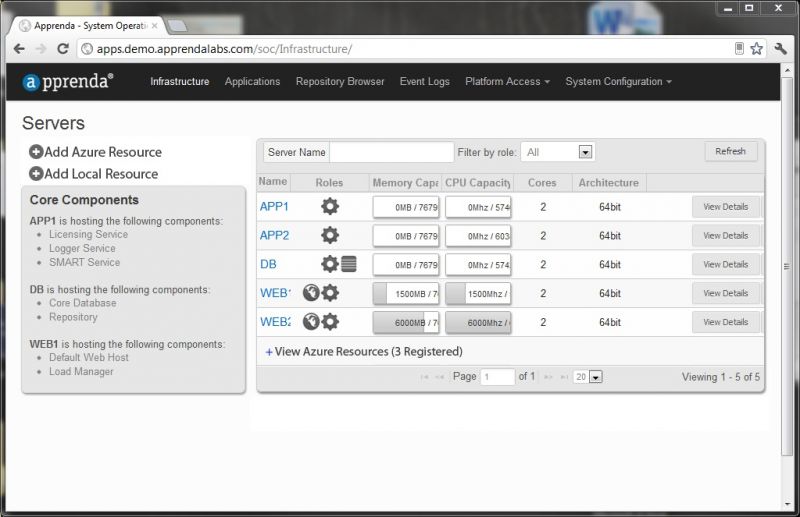Open the Event Logs nav item
Viewport: 800px width, 517px height.
pyautogui.click(x=424, y=82)
